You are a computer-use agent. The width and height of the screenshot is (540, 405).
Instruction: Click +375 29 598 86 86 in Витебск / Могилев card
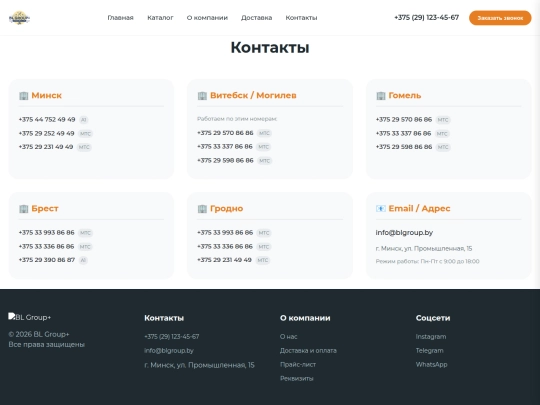click(x=225, y=160)
